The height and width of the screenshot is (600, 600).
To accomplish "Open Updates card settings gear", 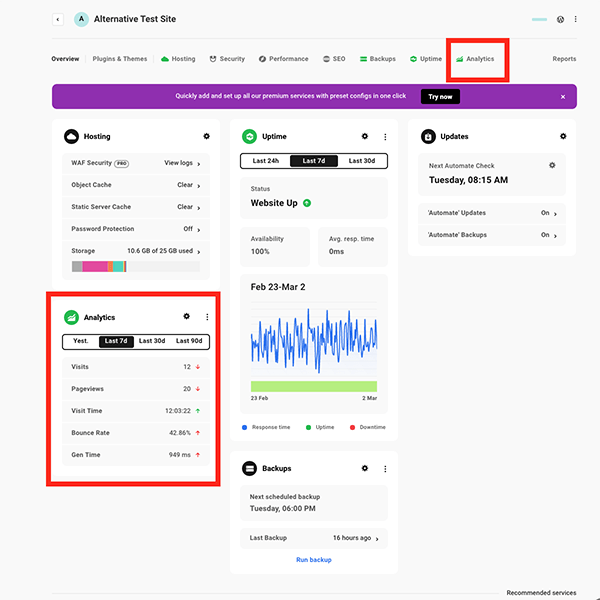I will pyautogui.click(x=563, y=136).
